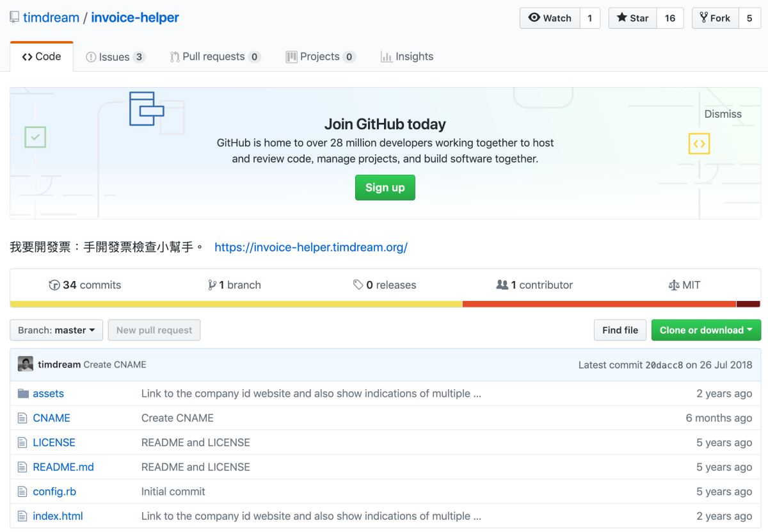Open the invoice-helper repository name link
768x532 pixels.
(x=135, y=17)
